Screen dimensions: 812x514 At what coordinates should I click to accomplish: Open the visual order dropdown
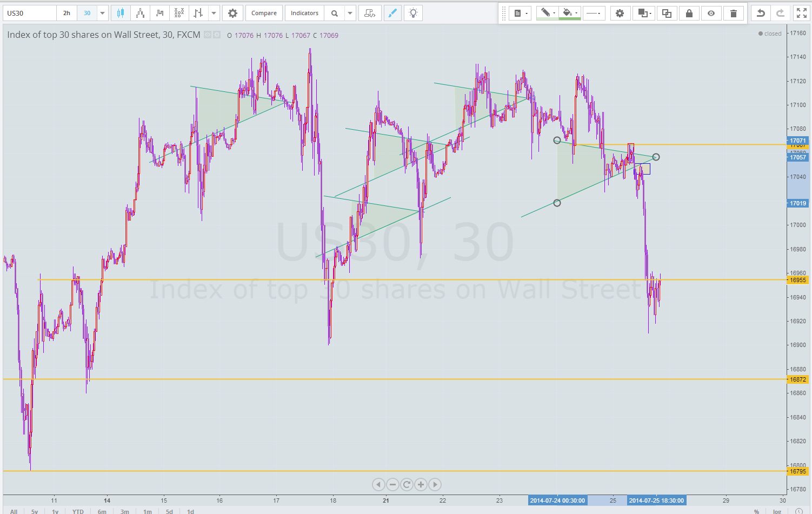coord(643,13)
